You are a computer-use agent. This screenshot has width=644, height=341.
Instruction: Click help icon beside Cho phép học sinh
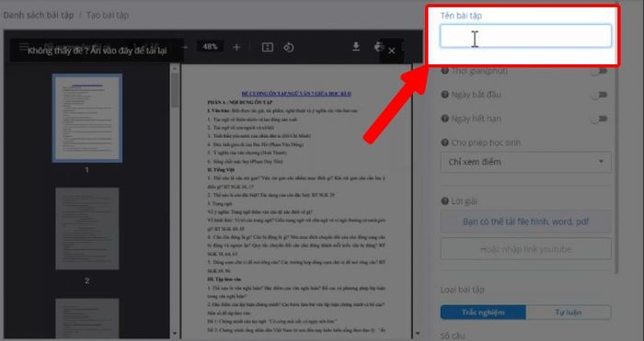[444, 142]
